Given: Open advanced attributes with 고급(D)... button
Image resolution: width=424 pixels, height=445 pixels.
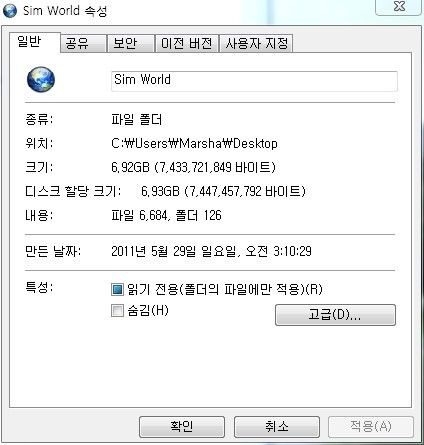Looking at the screenshot, I should (x=335, y=315).
